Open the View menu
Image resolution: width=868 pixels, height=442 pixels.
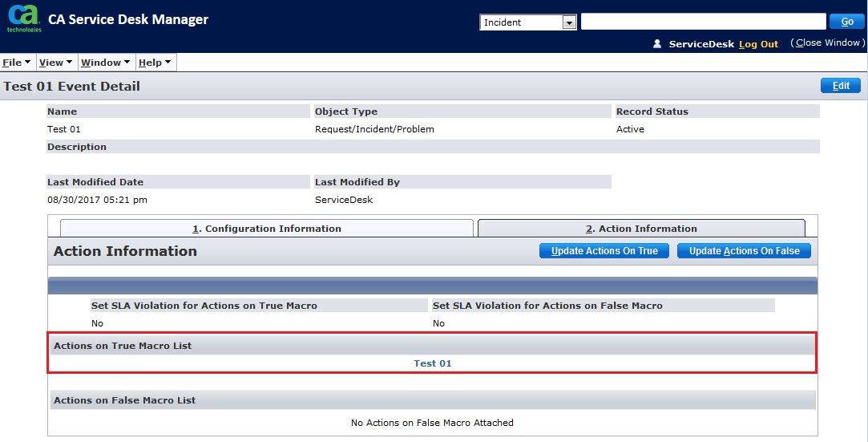pos(55,63)
